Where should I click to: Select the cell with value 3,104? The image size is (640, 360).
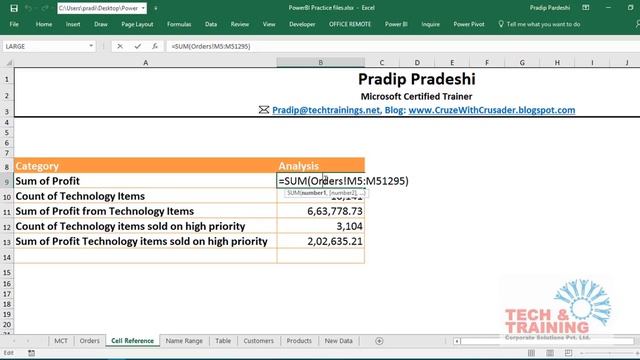point(320,226)
